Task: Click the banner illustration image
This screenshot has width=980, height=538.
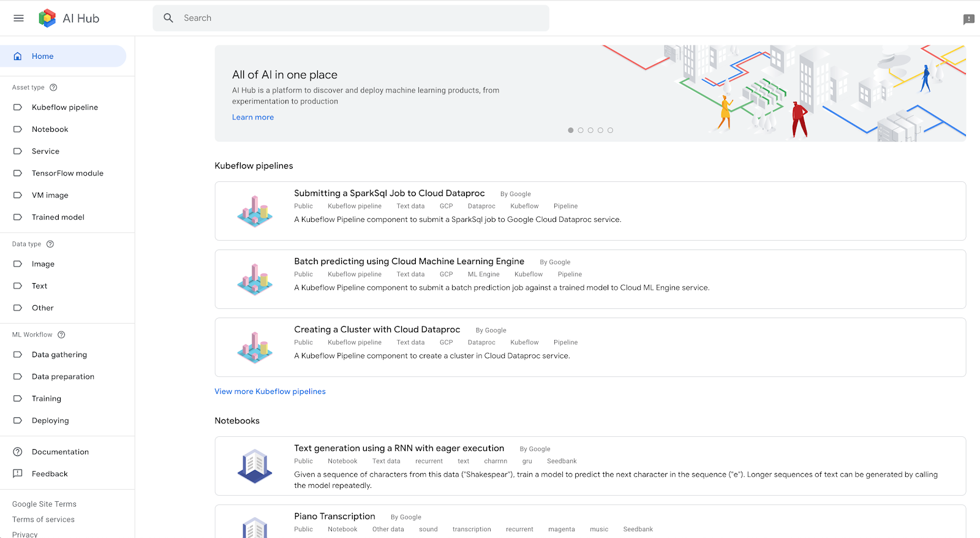Action: [784, 93]
